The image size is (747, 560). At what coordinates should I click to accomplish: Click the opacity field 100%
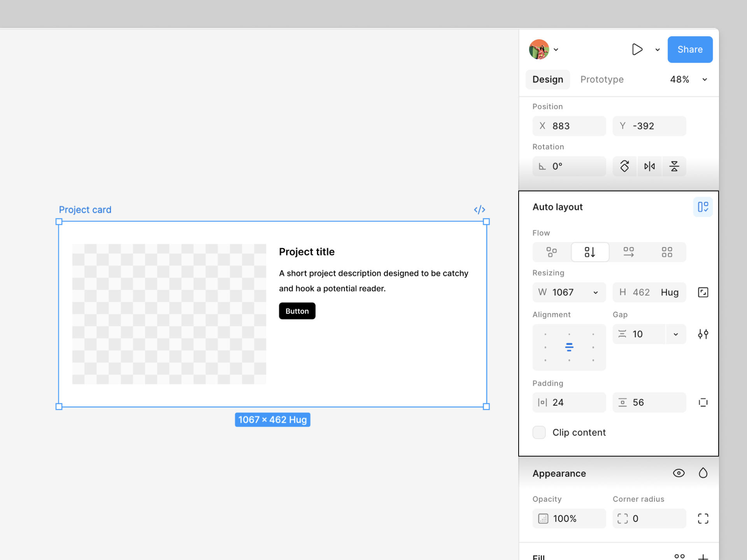(569, 519)
